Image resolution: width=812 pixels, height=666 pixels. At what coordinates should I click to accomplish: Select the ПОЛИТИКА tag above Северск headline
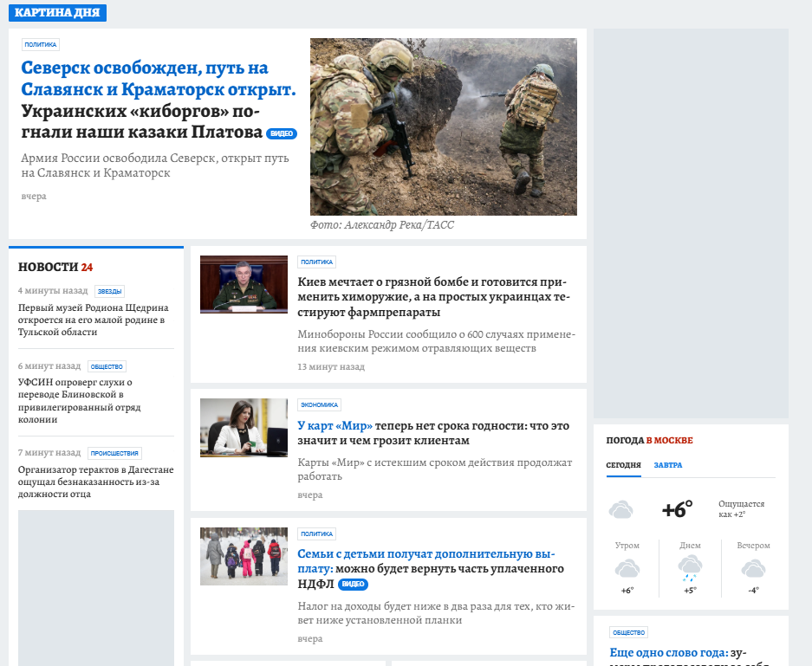[x=40, y=44]
